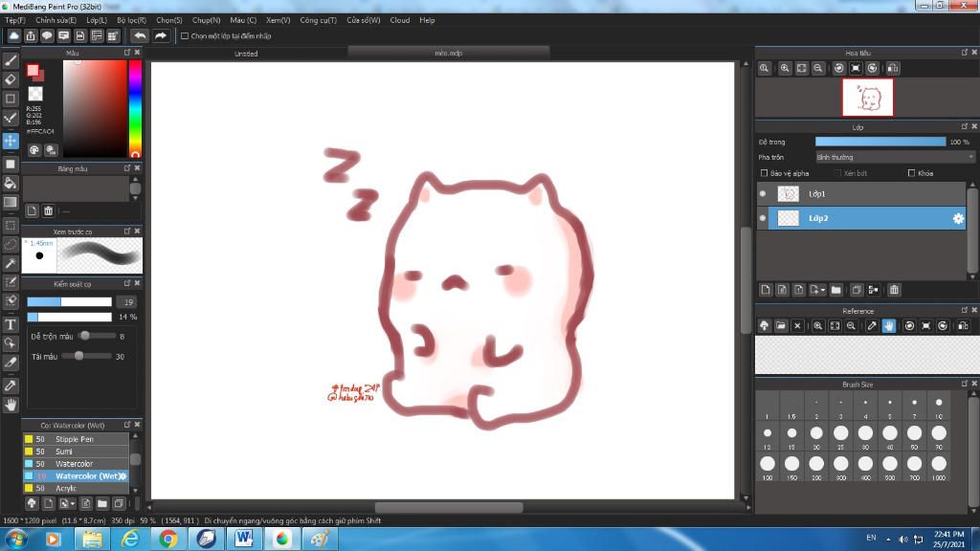Viewport: 980px width, 551px height.
Task: Open Microsoft Word from taskbar
Action: pos(244,539)
